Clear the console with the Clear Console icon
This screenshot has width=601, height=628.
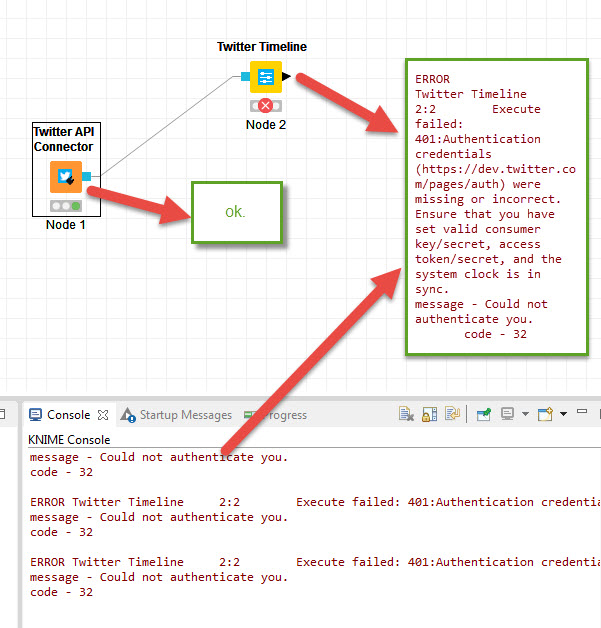(406, 414)
